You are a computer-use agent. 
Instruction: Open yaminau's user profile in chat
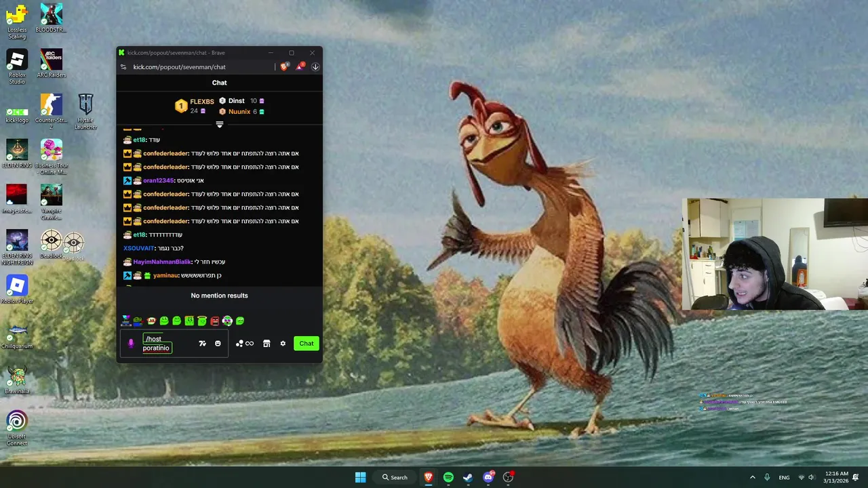click(x=165, y=275)
